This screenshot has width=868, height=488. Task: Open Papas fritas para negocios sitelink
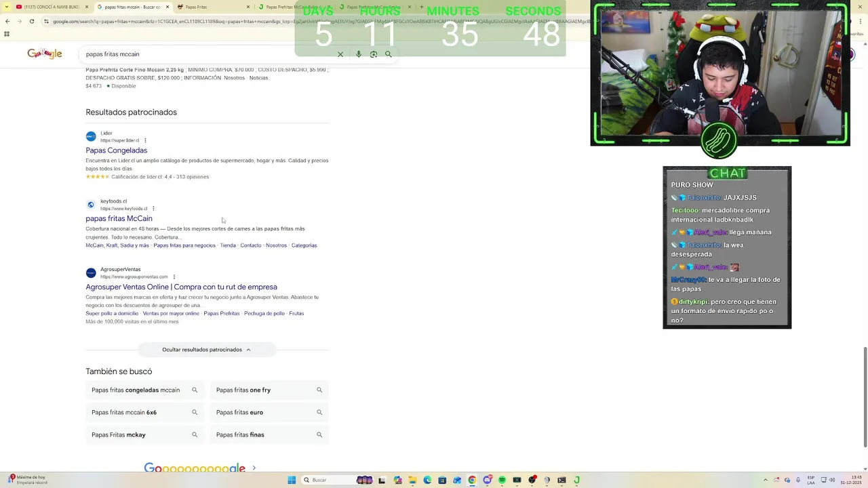tap(184, 245)
